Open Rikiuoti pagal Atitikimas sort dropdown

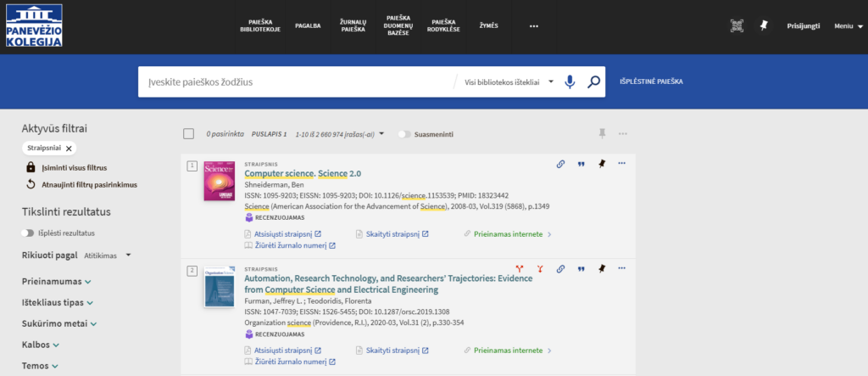(x=108, y=255)
